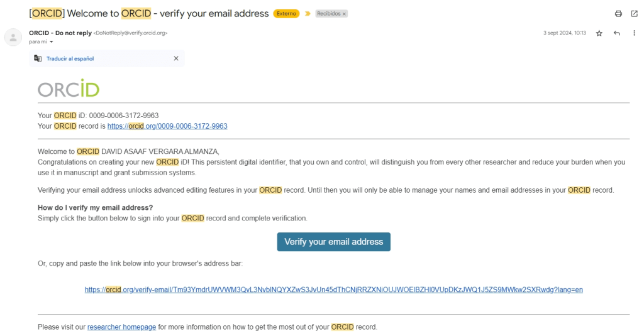The width and height of the screenshot is (644, 336).
Task: Click the 'Recibidos' inbox label
Action: (x=328, y=14)
